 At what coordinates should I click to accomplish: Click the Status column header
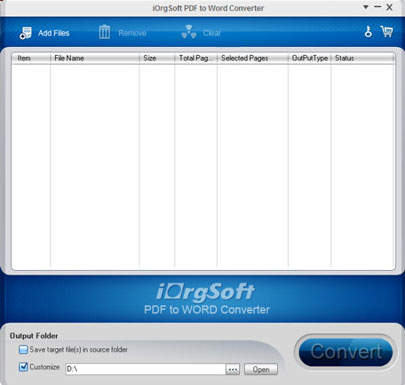[x=363, y=58]
